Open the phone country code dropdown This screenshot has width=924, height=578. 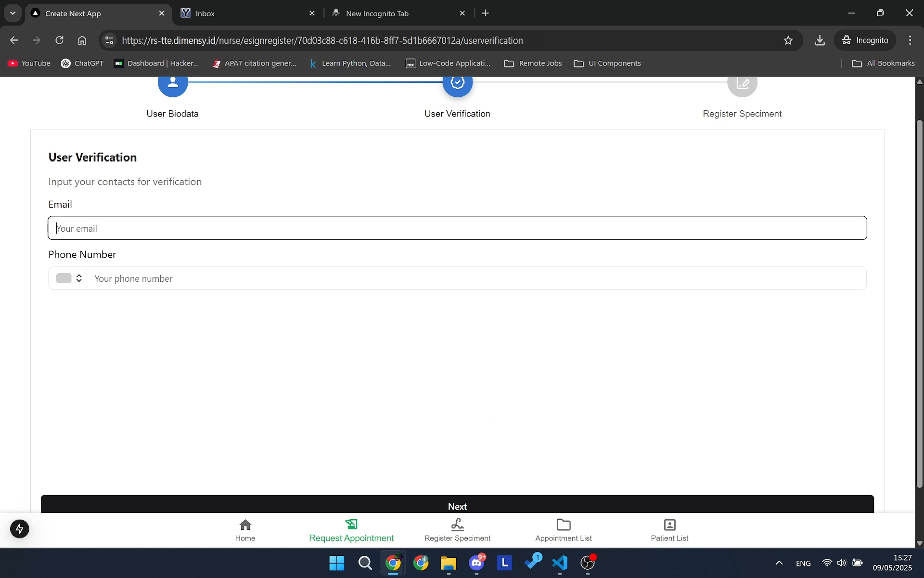(x=69, y=278)
